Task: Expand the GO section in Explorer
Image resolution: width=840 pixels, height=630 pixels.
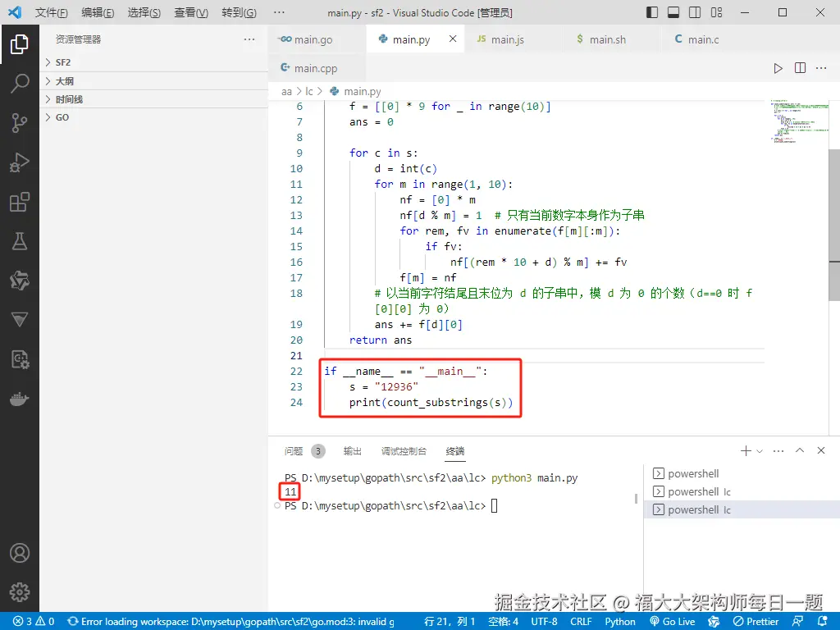Action: click(x=153, y=117)
